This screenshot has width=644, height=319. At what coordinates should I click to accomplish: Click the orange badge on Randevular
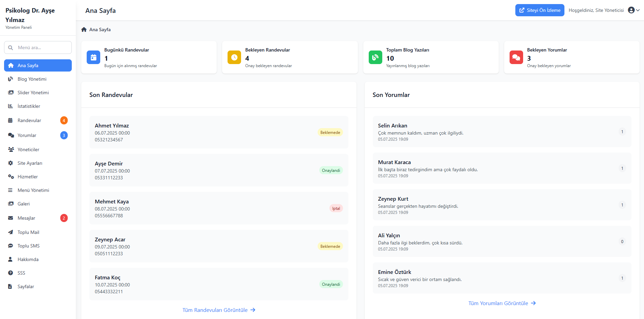click(x=64, y=120)
